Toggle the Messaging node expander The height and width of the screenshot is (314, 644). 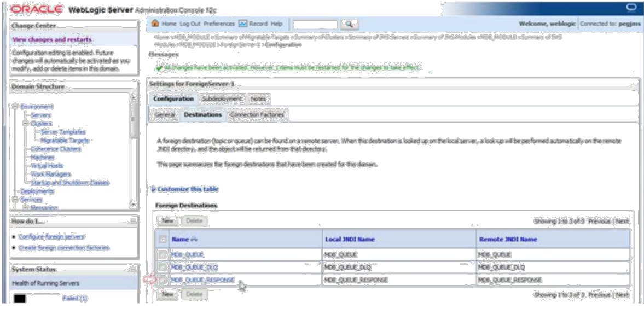25,208
